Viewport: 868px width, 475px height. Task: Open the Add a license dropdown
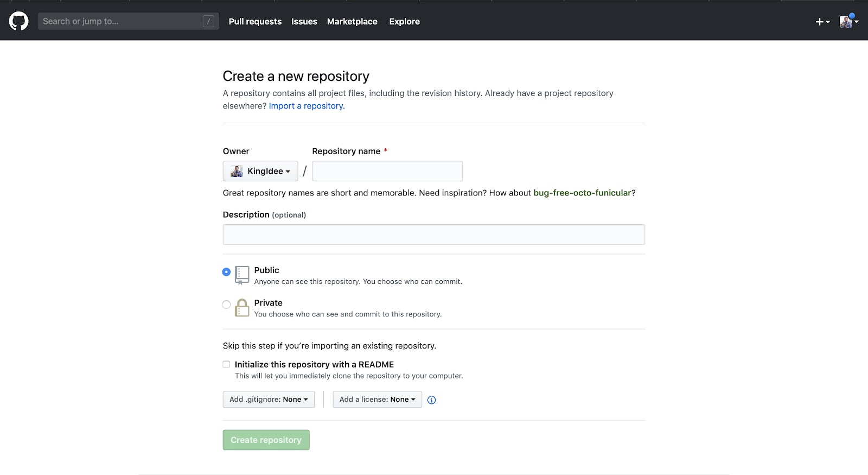[377, 400]
